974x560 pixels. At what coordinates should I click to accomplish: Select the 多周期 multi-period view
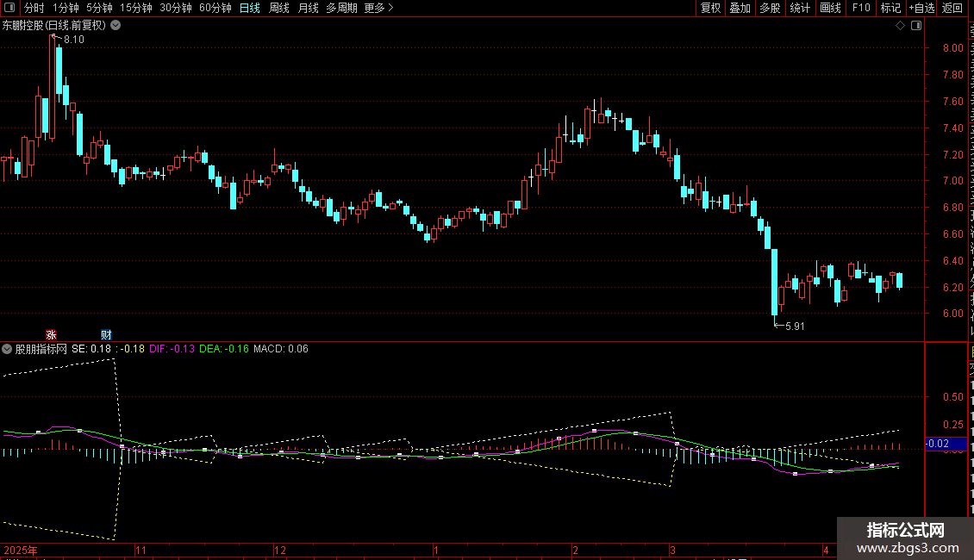341,8
